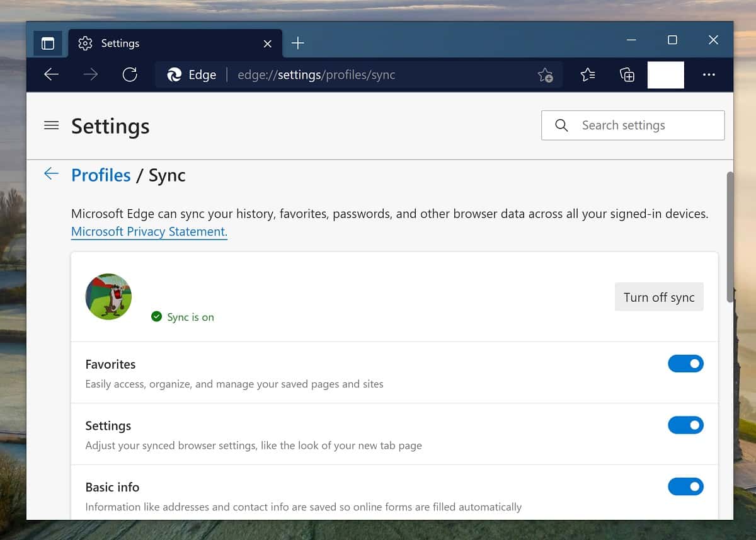Open the vertical tabs pane icon

point(48,43)
